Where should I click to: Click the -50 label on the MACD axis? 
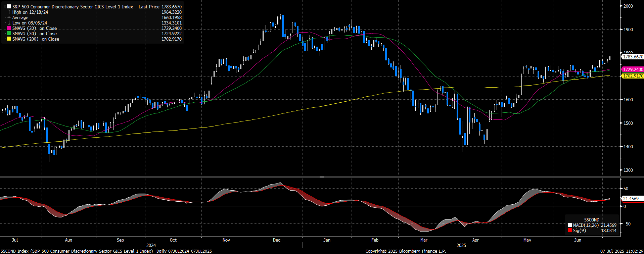(627, 224)
